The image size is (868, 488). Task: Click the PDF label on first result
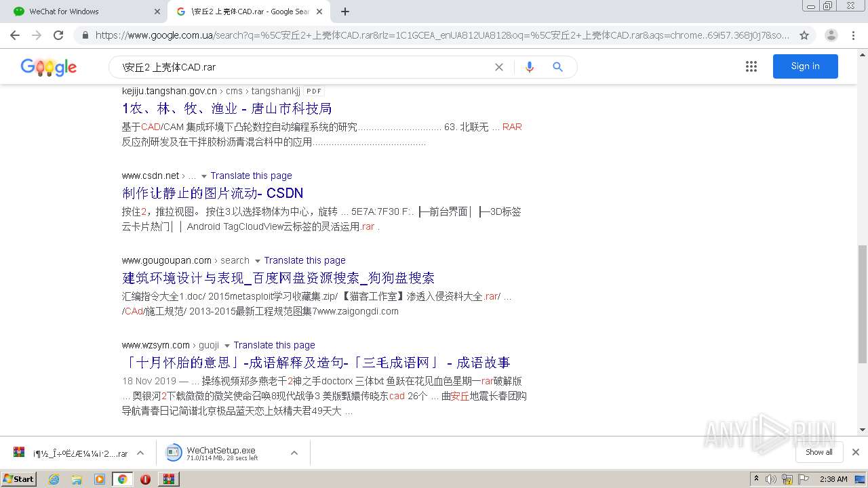(x=313, y=91)
